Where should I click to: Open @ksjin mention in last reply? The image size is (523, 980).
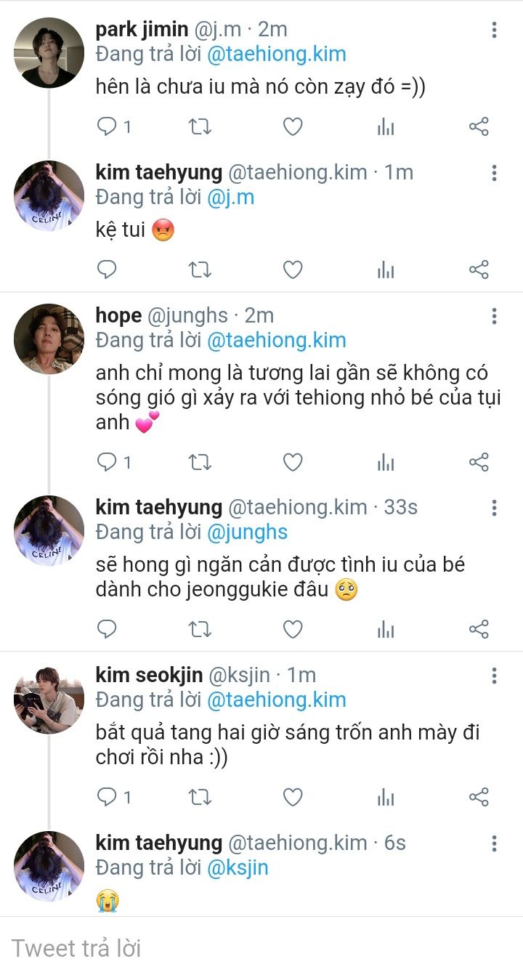(238, 867)
